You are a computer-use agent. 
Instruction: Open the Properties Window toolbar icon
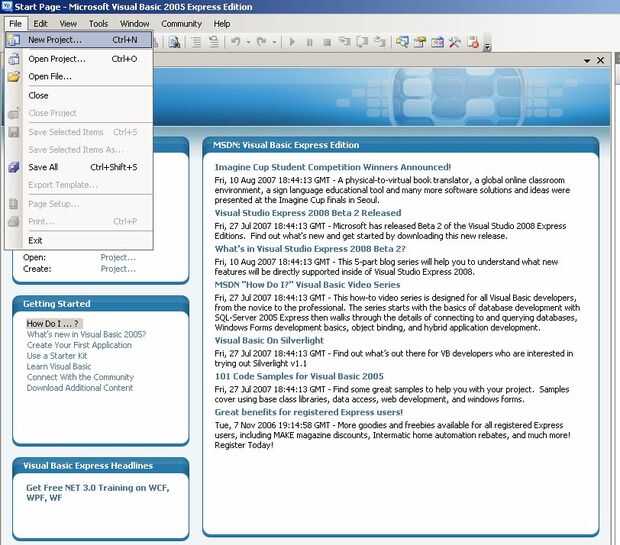(420, 42)
